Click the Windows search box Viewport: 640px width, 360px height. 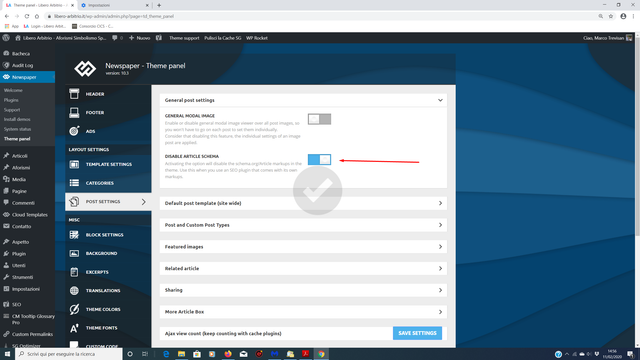[69, 354]
